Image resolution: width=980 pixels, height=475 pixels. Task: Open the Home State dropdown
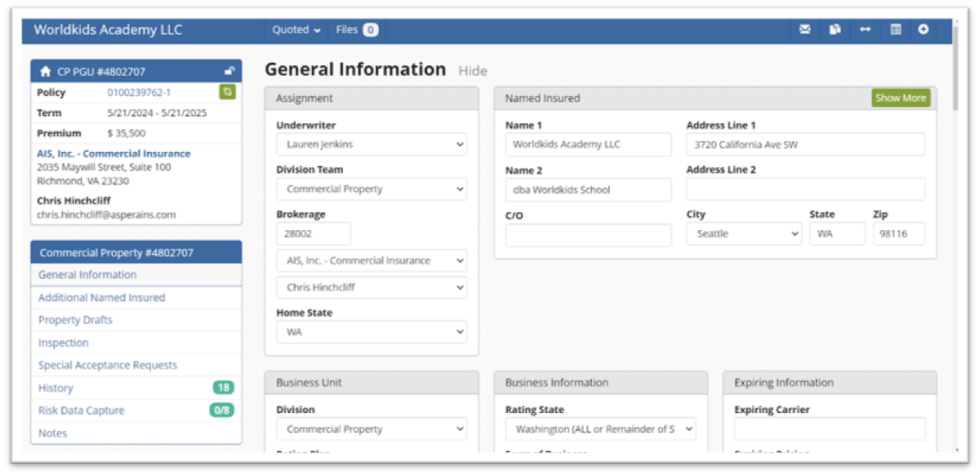click(372, 332)
